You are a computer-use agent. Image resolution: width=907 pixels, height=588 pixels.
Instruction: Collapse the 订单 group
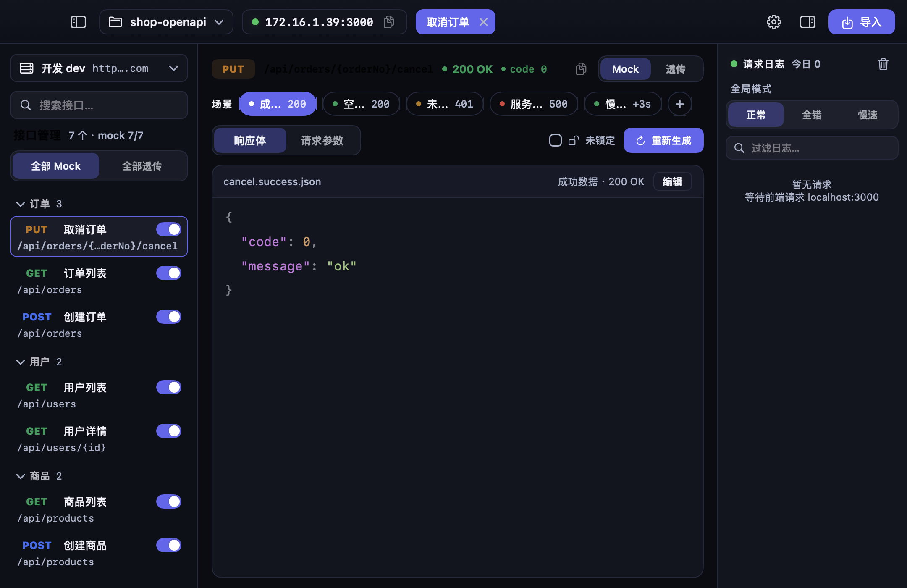click(20, 204)
